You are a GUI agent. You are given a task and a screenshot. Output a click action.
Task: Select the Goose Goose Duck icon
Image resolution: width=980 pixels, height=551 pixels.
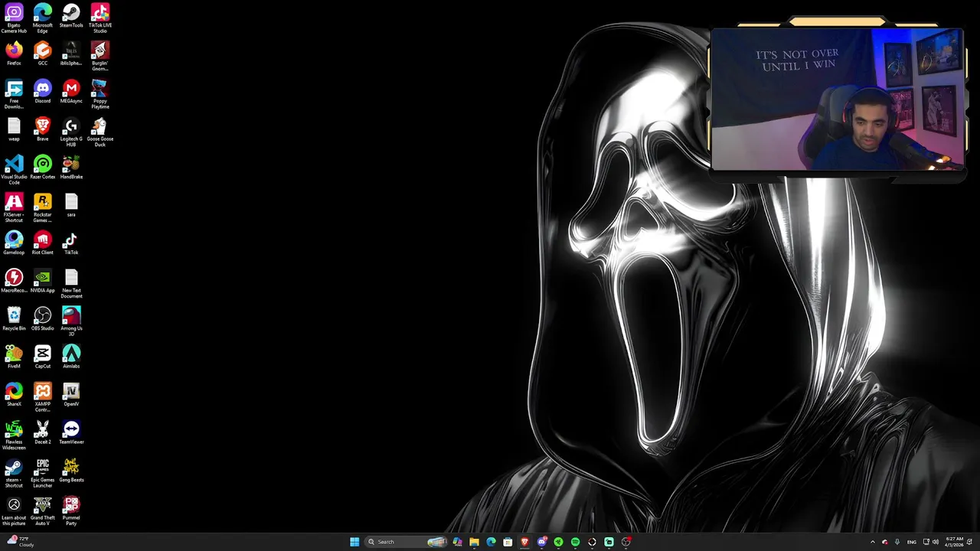(100, 132)
